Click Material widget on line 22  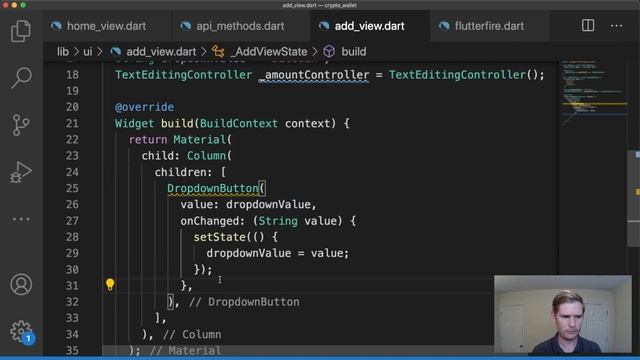point(200,140)
